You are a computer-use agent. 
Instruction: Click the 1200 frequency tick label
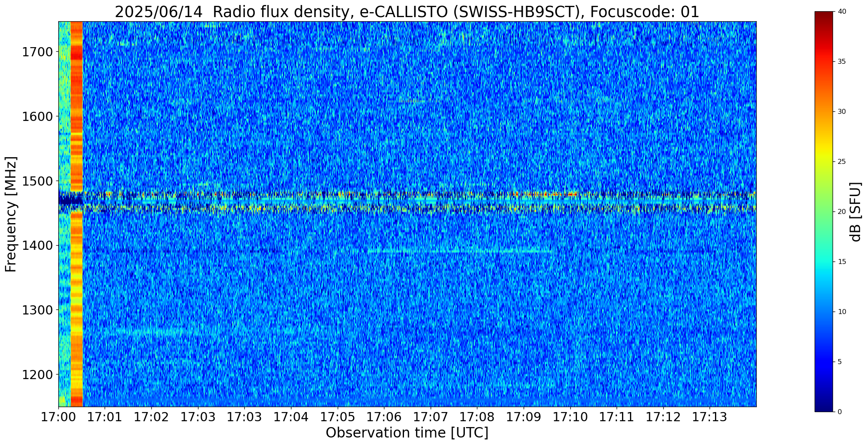click(37, 375)
